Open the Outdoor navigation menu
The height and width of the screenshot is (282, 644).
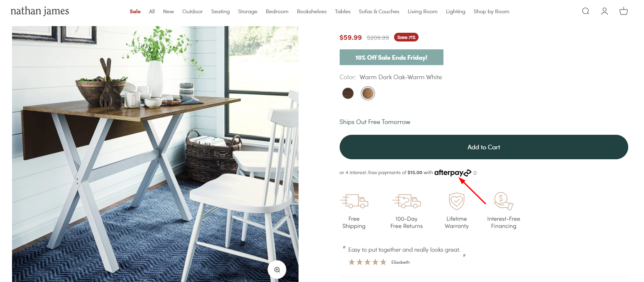(x=192, y=12)
